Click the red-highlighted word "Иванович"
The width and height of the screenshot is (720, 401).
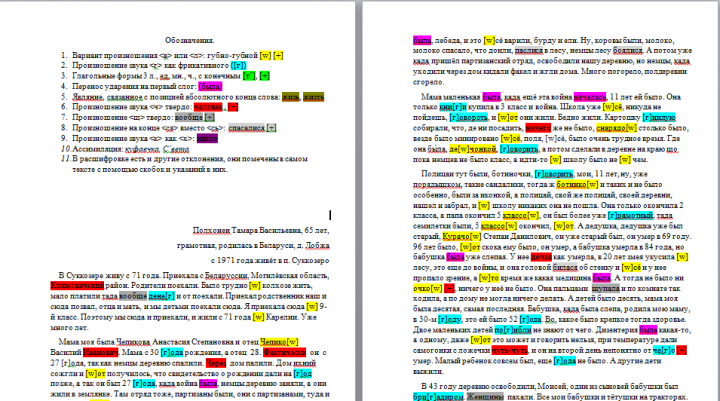click(101, 352)
